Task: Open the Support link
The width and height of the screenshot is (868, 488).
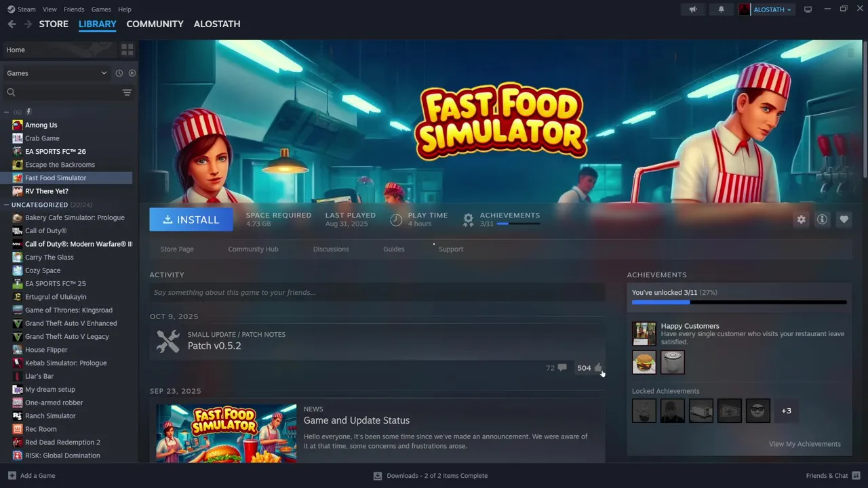Action: [451, 249]
